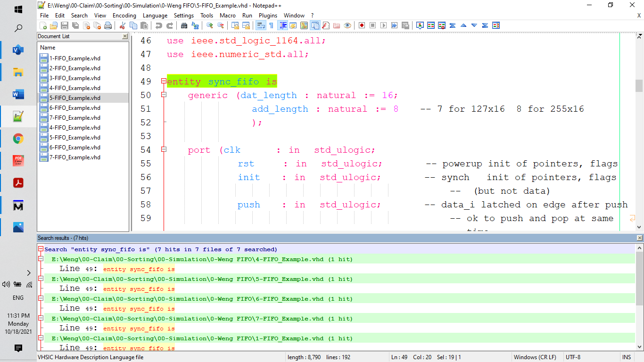Image resolution: width=644 pixels, height=362 pixels.
Task: Click the Compare files toolbar icon
Action: [431, 25]
